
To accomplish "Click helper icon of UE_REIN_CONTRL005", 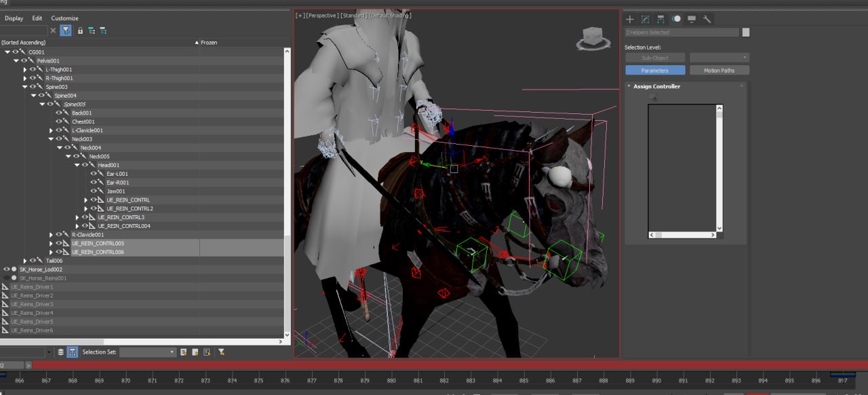I will tap(66, 243).
